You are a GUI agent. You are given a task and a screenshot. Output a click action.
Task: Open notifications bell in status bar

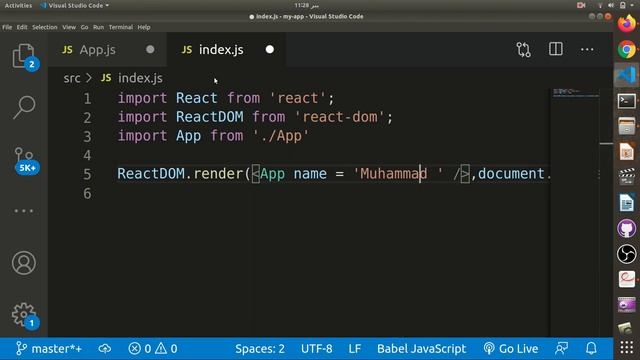(591, 349)
